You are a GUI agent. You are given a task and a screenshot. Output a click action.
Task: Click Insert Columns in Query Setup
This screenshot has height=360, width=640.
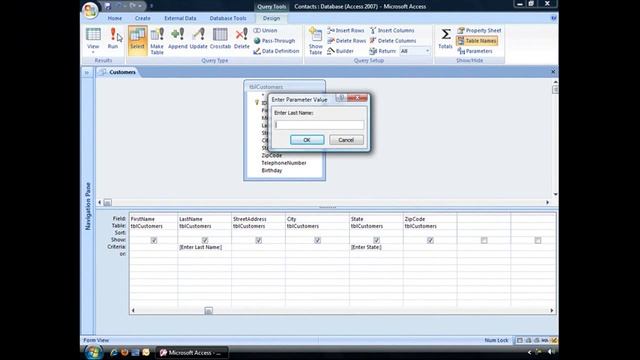point(392,30)
